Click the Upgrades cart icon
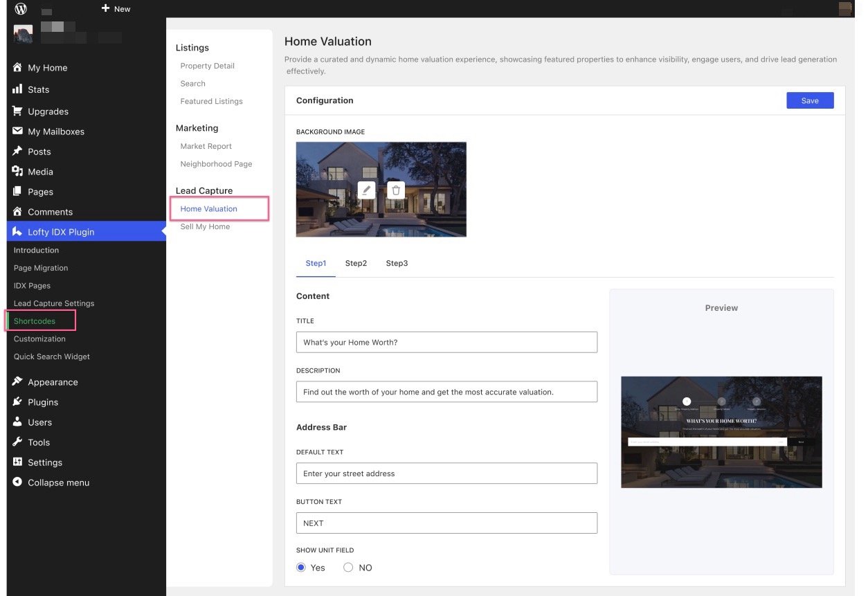Image resolution: width=868 pixels, height=596 pixels. tap(18, 111)
